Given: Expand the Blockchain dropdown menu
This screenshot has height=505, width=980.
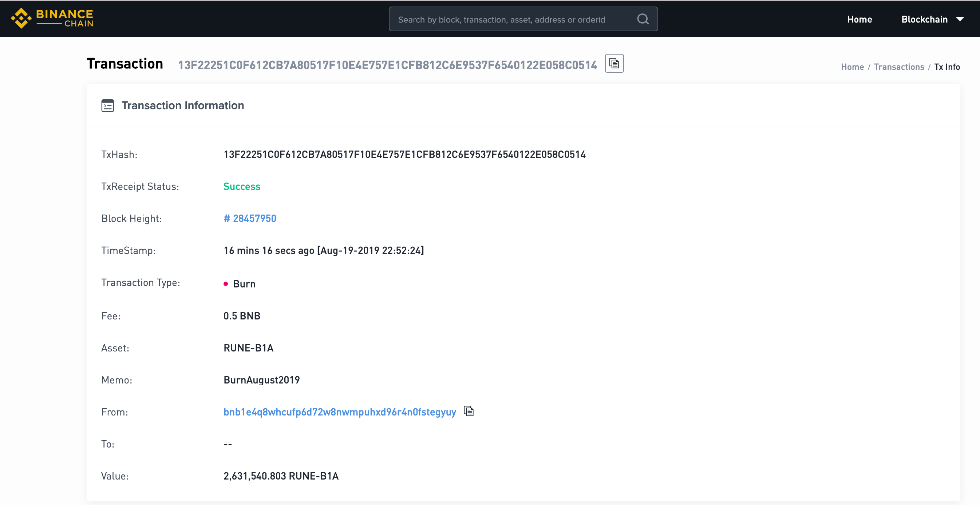Looking at the screenshot, I should (932, 19).
